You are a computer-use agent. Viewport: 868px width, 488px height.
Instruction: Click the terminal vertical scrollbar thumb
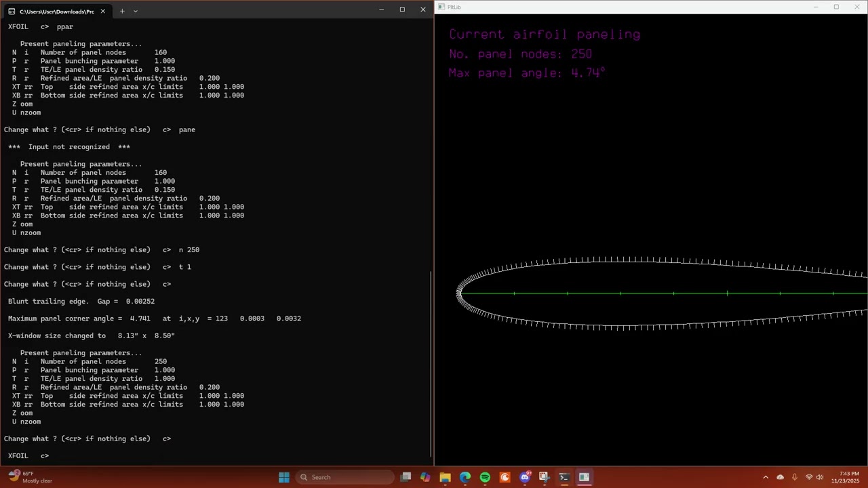pyautogui.click(x=431, y=364)
